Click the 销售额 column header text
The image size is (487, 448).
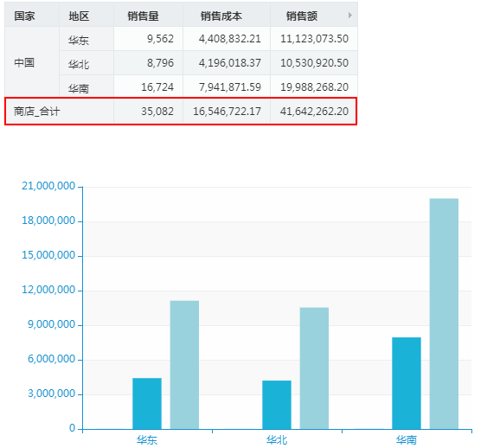[x=302, y=16]
